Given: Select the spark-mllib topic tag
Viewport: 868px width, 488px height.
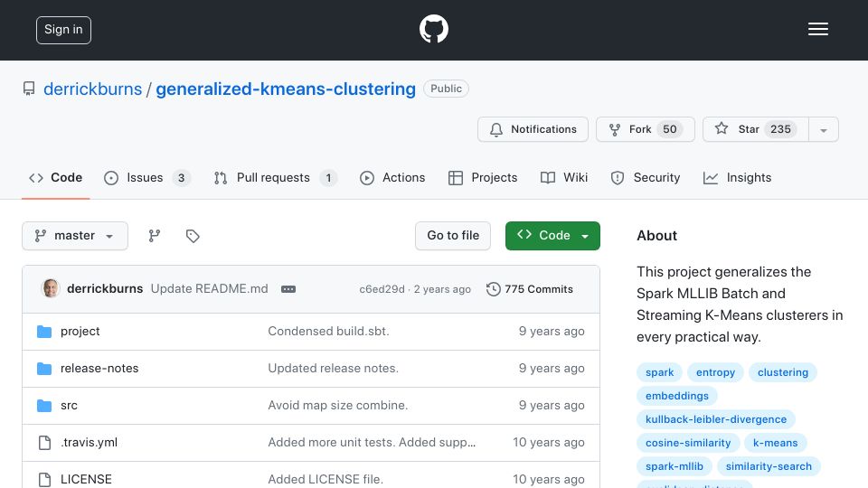Looking at the screenshot, I should pyautogui.click(x=675, y=466).
